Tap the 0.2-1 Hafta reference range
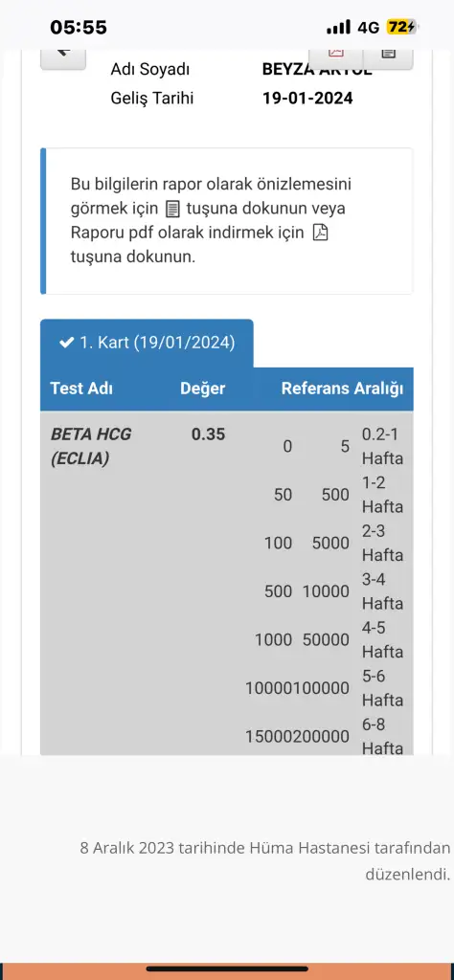The height and width of the screenshot is (980, 454). point(382,446)
